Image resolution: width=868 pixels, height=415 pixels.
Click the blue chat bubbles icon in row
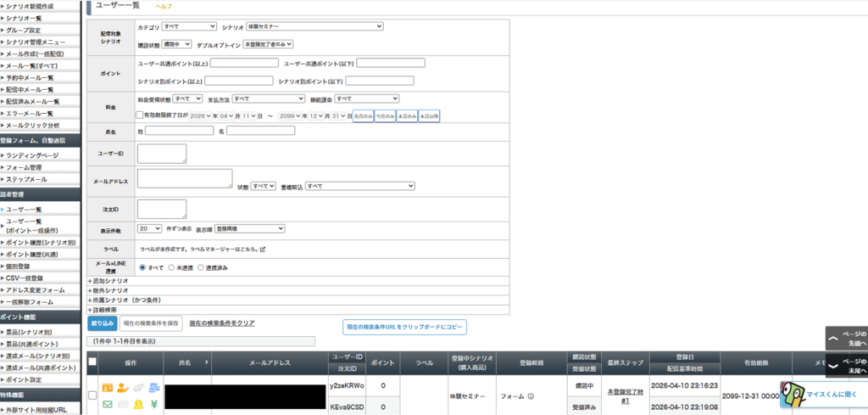coord(153,388)
